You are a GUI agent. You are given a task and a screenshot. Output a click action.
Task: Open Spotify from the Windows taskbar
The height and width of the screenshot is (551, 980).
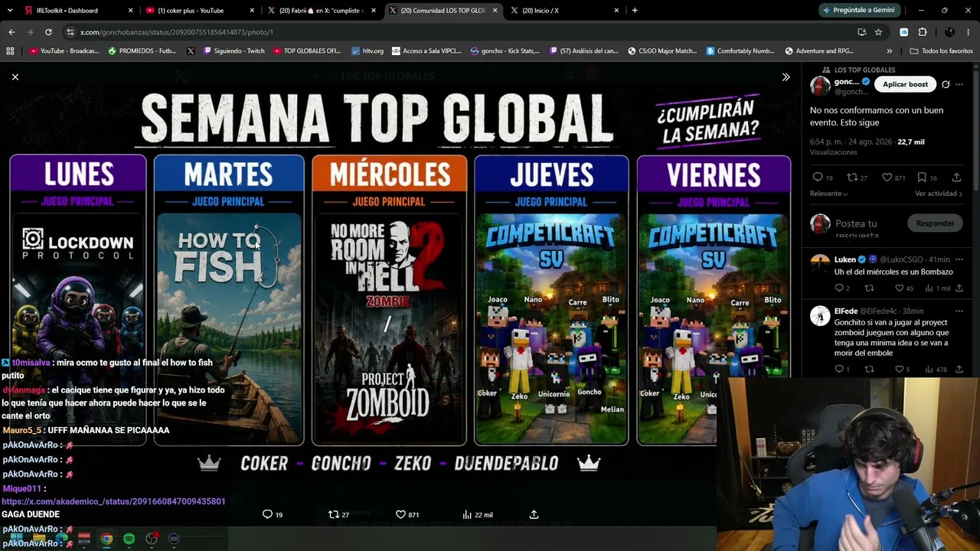tap(129, 539)
